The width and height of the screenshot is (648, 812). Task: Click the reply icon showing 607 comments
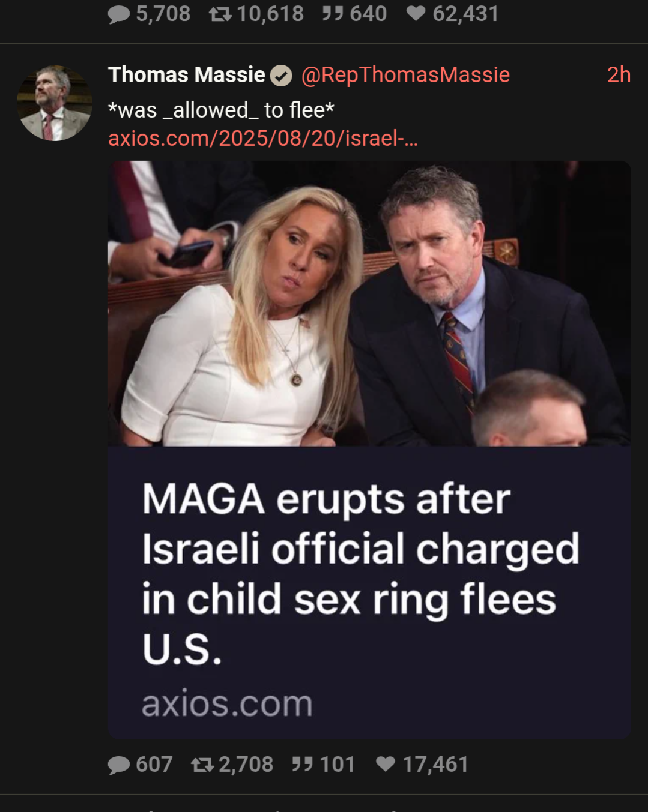119,765
